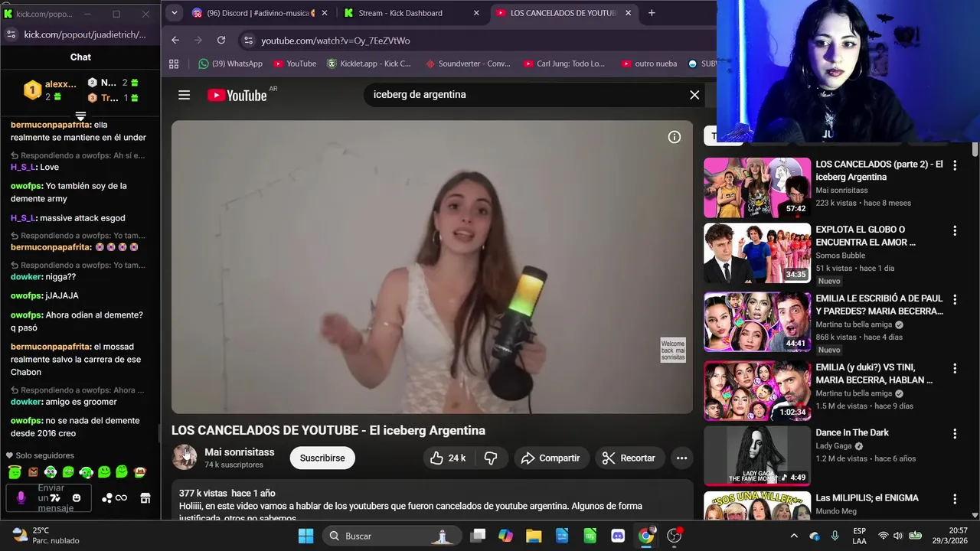The image size is (980, 551).
Task: Open WhatsApp bookmark
Action: tap(230, 64)
